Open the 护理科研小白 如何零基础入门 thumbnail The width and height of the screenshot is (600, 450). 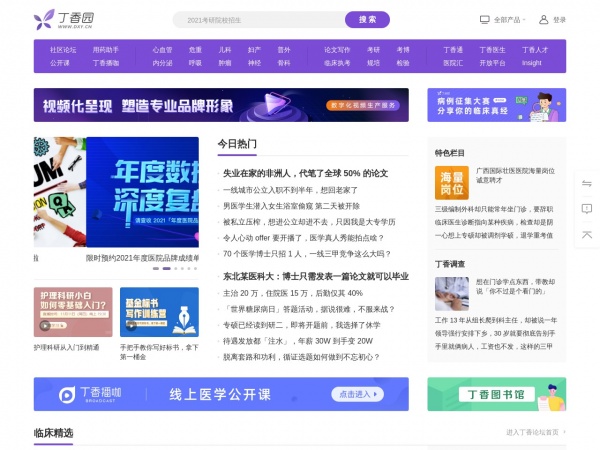pyautogui.click(x=73, y=312)
